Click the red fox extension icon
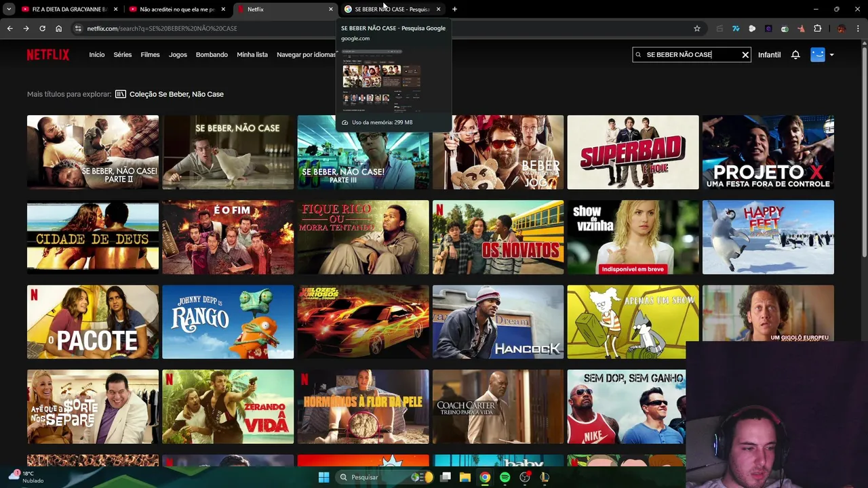 801,28
